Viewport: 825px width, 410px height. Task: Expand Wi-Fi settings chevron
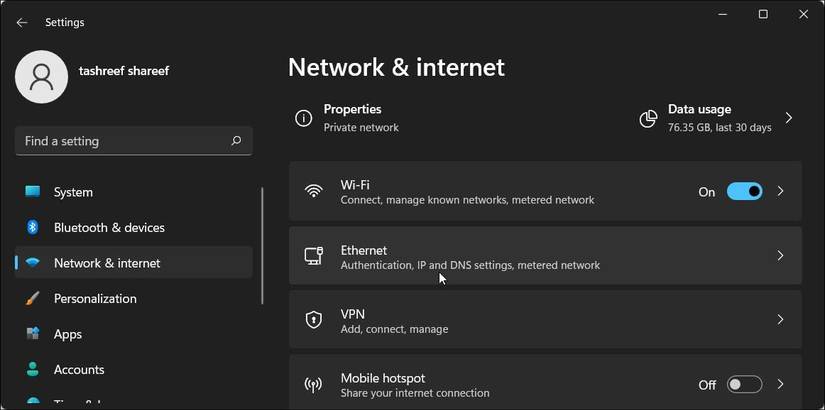point(781,191)
